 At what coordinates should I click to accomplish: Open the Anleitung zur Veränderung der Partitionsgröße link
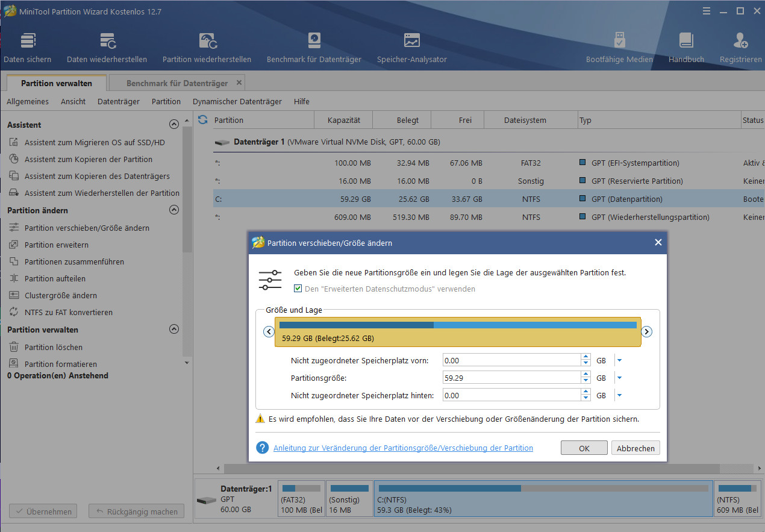pos(403,448)
